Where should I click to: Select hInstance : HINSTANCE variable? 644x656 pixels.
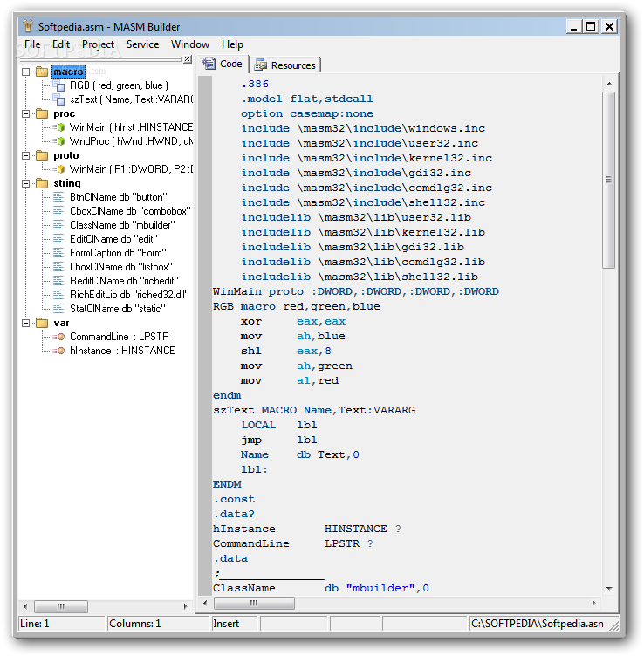click(x=122, y=351)
